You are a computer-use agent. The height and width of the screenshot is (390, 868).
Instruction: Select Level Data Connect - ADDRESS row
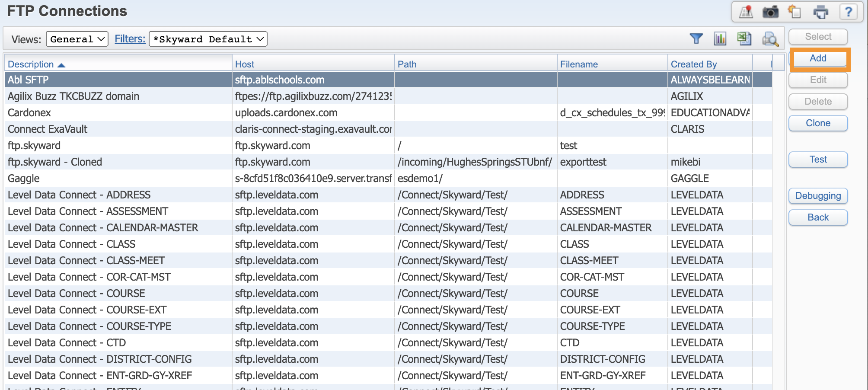click(x=388, y=195)
